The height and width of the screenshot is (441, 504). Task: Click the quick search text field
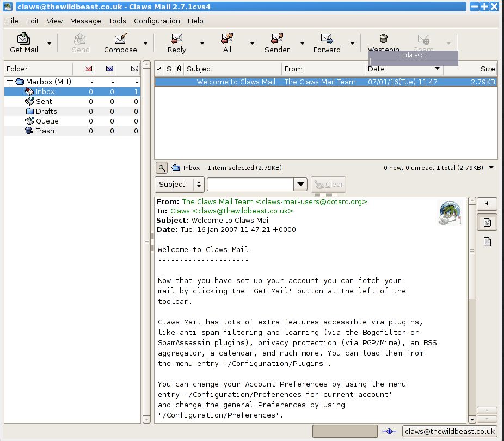coord(250,184)
